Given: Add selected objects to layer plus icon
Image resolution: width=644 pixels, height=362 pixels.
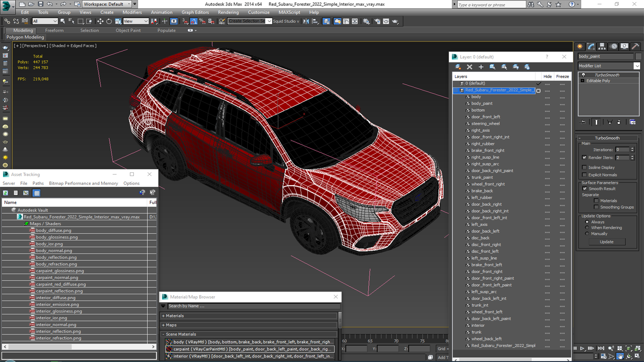Looking at the screenshot, I should point(481,67).
